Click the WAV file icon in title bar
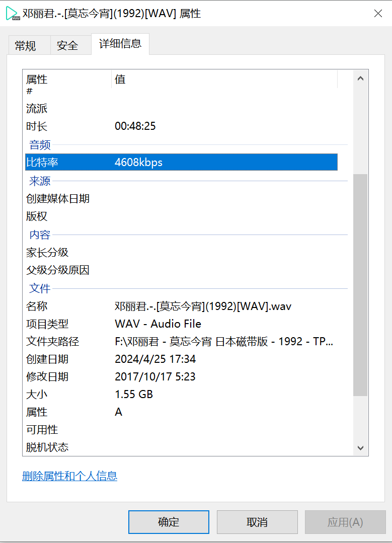Screen dimensions: 392x543 [13, 14]
